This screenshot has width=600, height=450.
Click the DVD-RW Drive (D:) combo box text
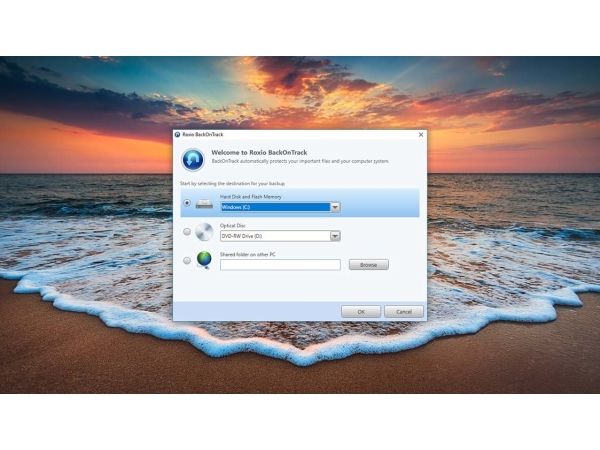click(274, 236)
